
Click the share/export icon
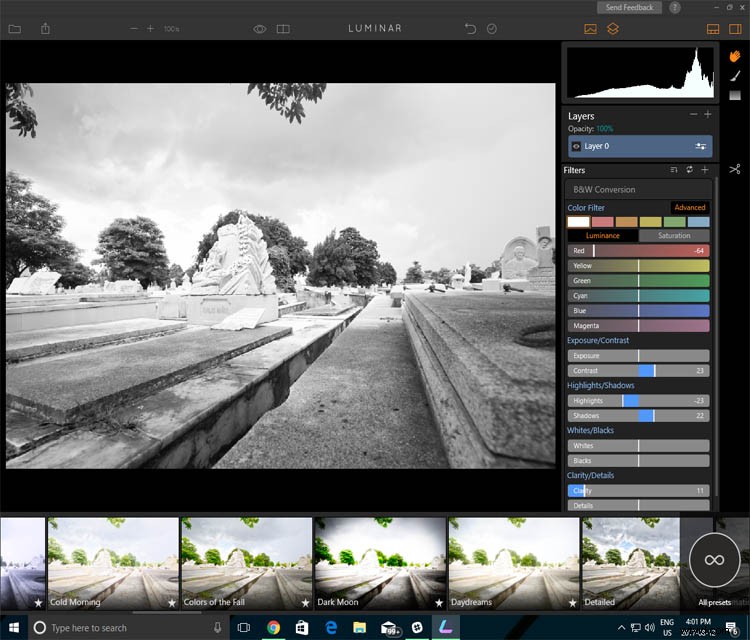tap(45, 29)
